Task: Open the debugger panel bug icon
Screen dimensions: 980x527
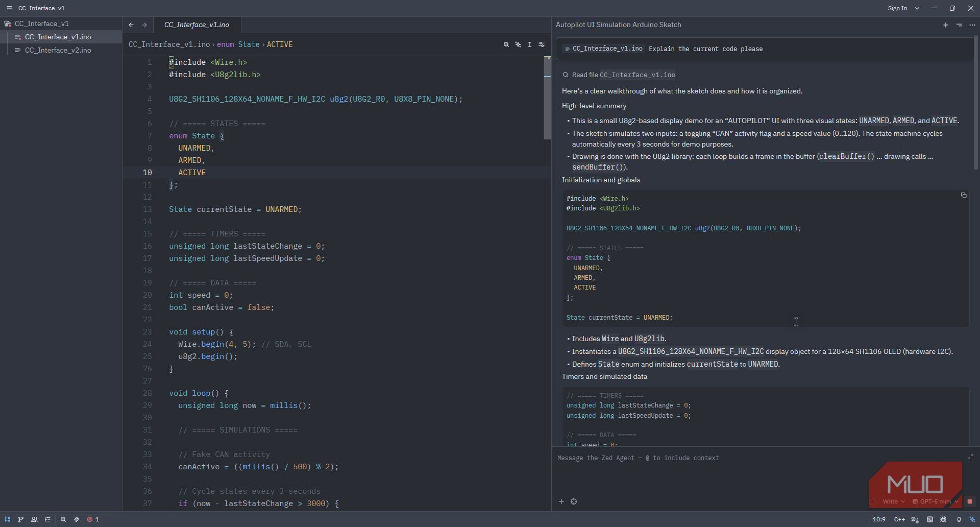Action: point(943,519)
